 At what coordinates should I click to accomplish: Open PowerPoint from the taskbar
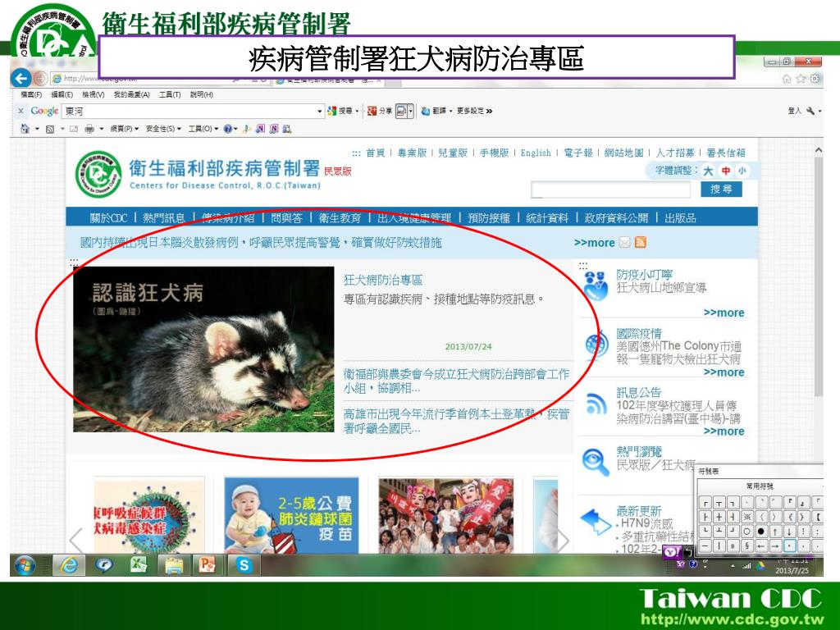207,564
